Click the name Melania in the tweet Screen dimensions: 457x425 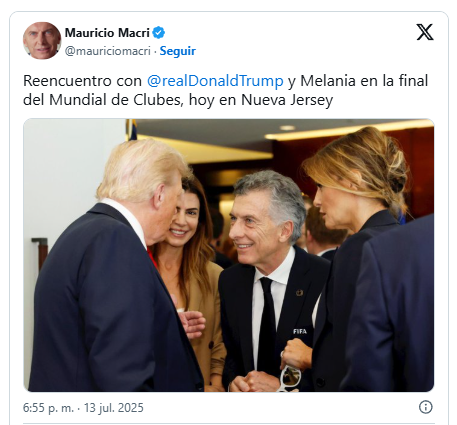pos(328,81)
